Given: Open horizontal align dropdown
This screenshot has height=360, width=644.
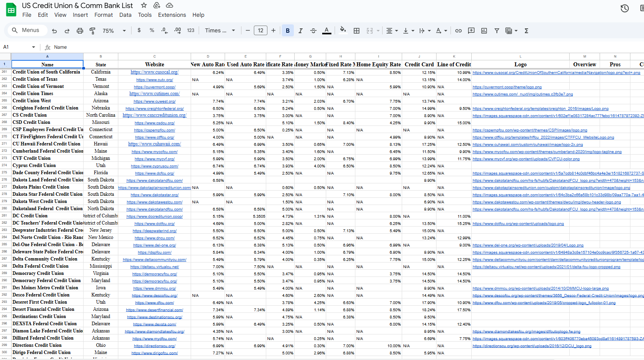Looking at the screenshot, I should (392, 31).
